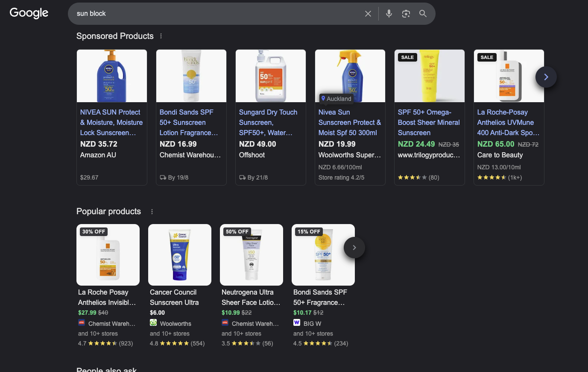Click the (80) reviews star rating
The height and width of the screenshot is (372, 588).
pyautogui.click(x=418, y=177)
